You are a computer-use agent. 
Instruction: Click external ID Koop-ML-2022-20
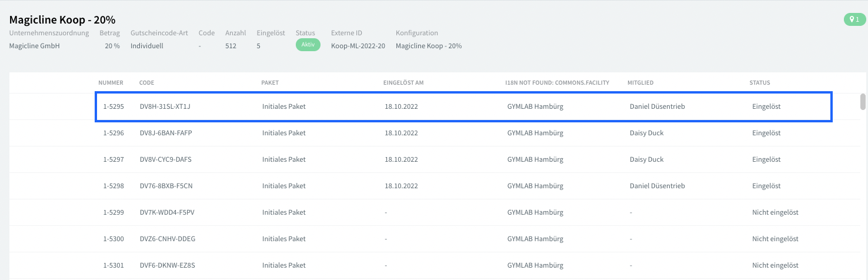tap(358, 46)
